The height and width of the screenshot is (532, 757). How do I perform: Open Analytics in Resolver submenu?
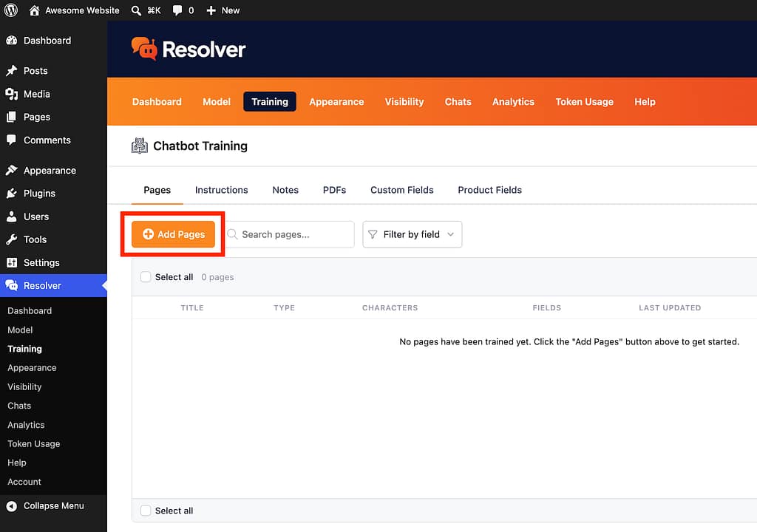click(x=26, y=425)
